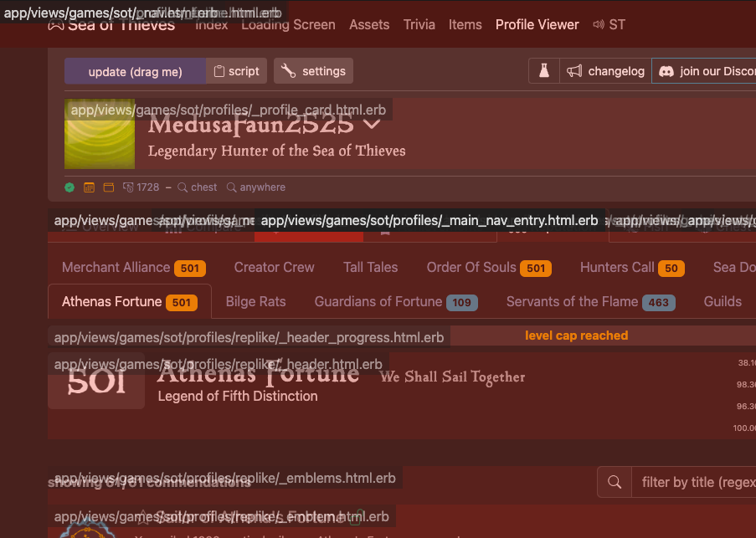Image resolution: width=756 pixels, height=538 pixels.
Task: Click the filter by title input field
Action: click(695, 482)
